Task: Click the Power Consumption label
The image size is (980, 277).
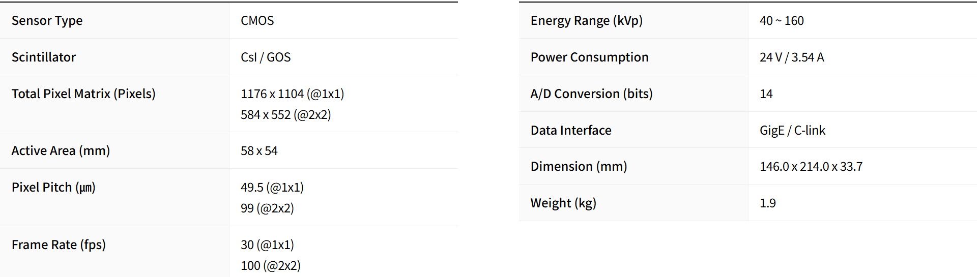Action: 589,57
